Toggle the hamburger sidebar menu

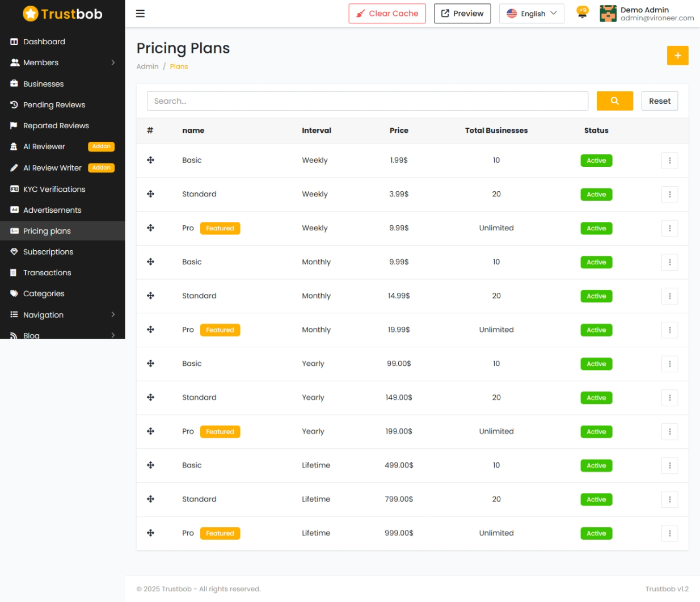140,14
